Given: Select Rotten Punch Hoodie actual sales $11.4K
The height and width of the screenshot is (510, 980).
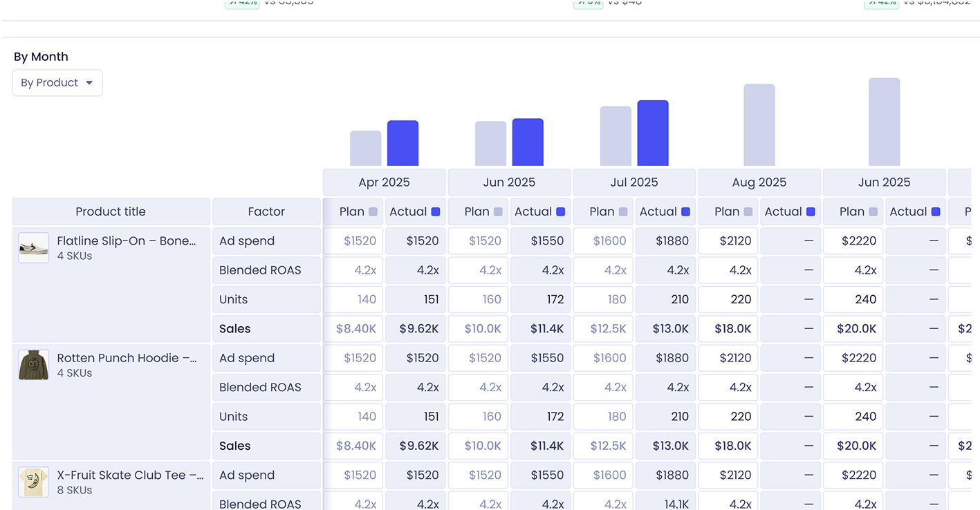Looking at the screenshot, I should coord(541,446).
